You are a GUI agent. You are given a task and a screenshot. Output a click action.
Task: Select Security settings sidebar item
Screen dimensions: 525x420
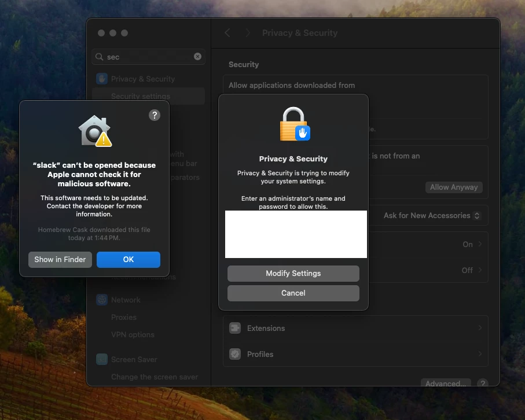(148, 96)
